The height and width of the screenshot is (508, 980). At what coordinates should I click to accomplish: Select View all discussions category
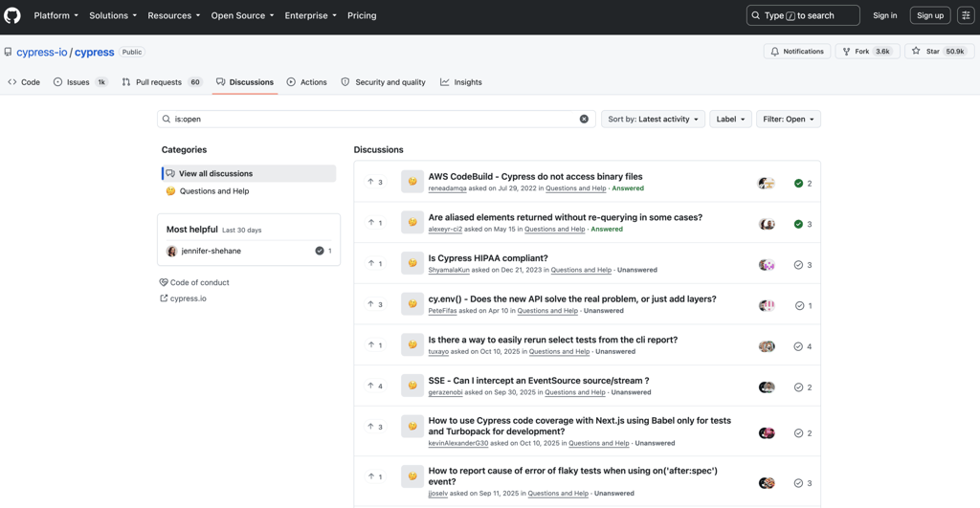click(249, 174)
